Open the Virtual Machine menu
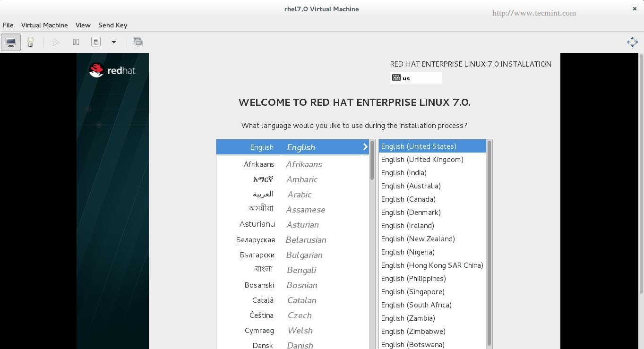Screen dimensions: 644x349 point(44,25)
